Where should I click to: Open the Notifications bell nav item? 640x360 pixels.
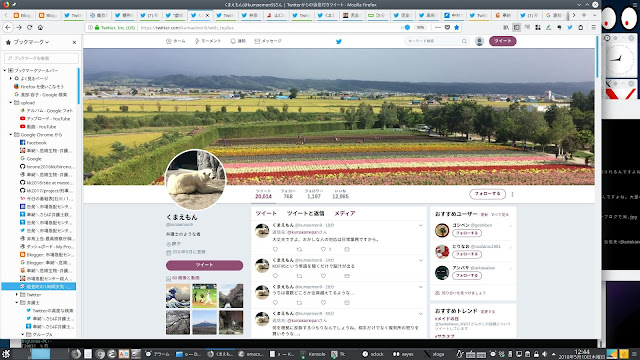238,41
